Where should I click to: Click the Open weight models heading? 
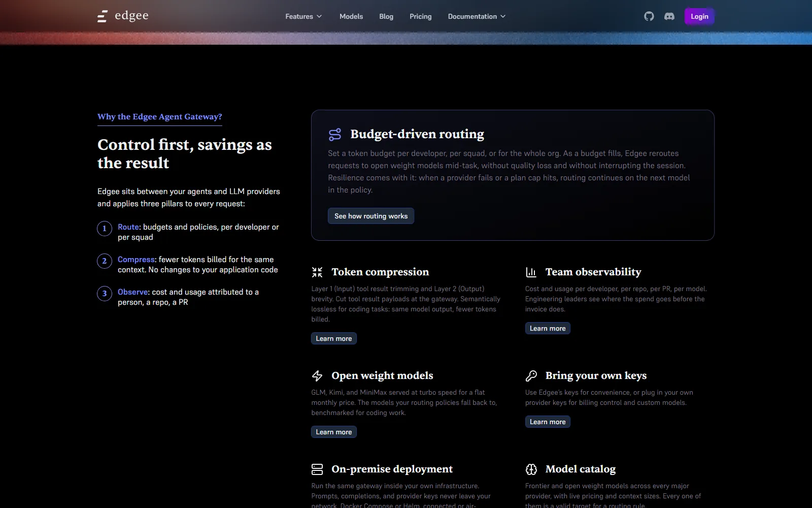click(382, 376)
